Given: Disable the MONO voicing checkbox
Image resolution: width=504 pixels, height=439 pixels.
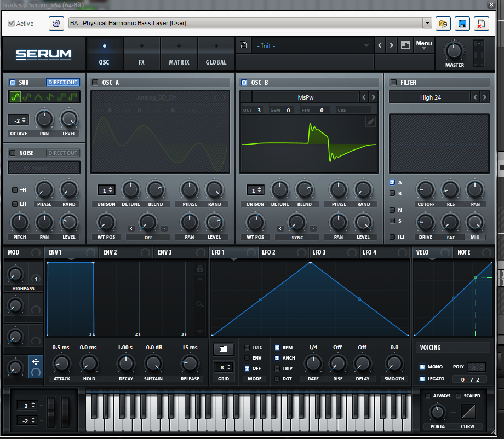Looking at the screenshot, I should [422, 367].
